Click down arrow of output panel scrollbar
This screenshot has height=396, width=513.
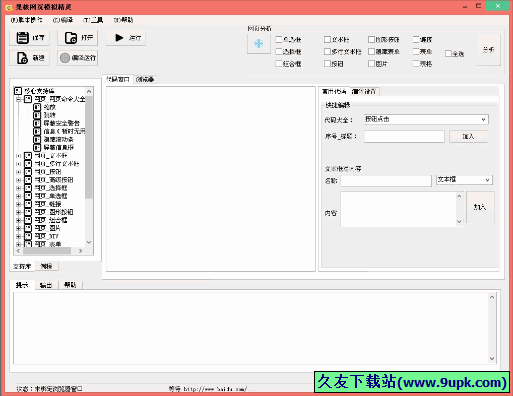click(x=492, y=359)
